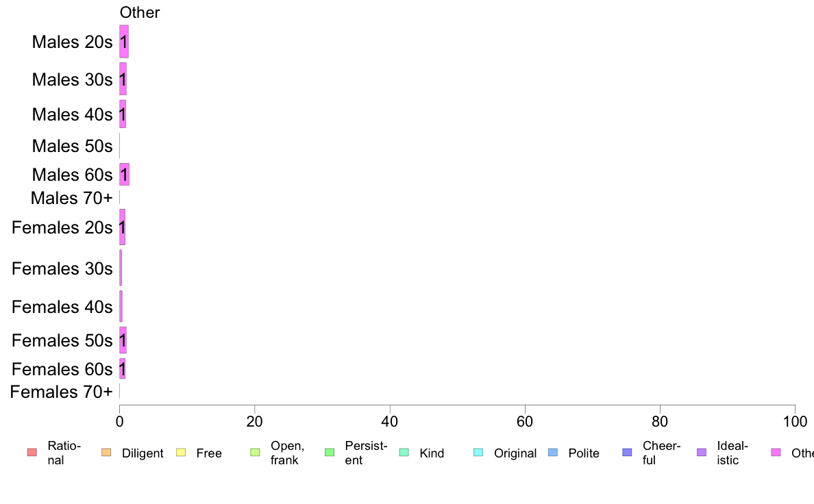
Task: Click the Females 50s bar
Action: pyautogui.click(x=123, y=340)
